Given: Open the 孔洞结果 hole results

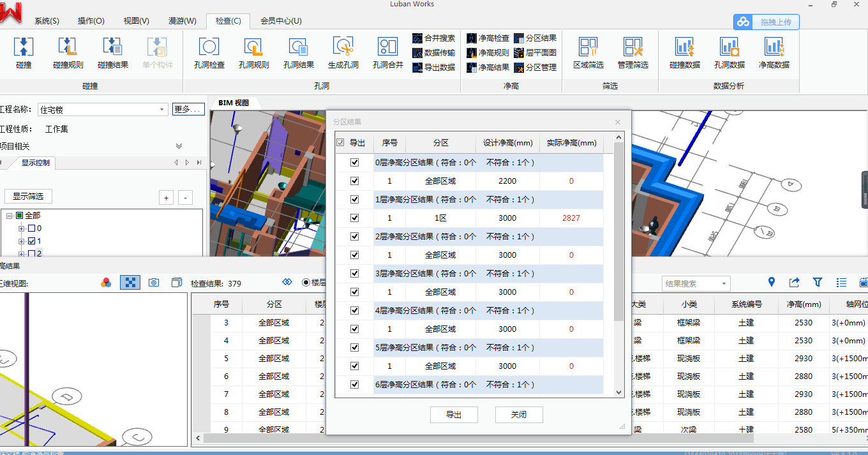Looking at the screenshot, I should point(299,53).
